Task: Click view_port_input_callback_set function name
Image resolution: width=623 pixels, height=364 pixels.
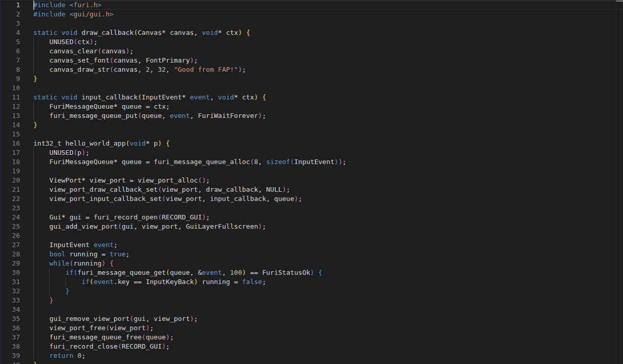Action: click(106, 199)
